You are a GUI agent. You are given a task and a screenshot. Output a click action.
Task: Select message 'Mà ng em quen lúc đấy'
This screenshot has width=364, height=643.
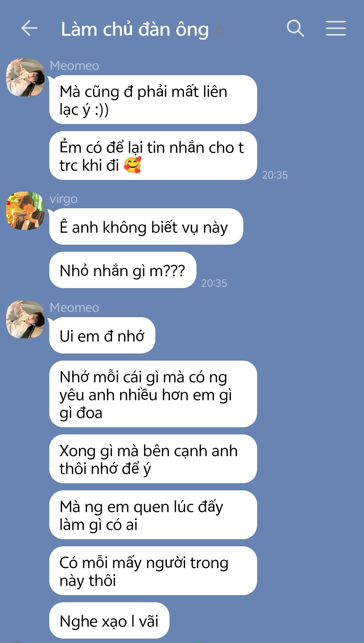pyautogui.click(x=153, y=515)
